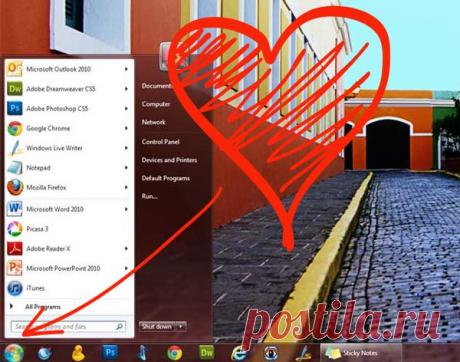
Task: Click the eye icon on the taskbar
Action: coord(271,353)
